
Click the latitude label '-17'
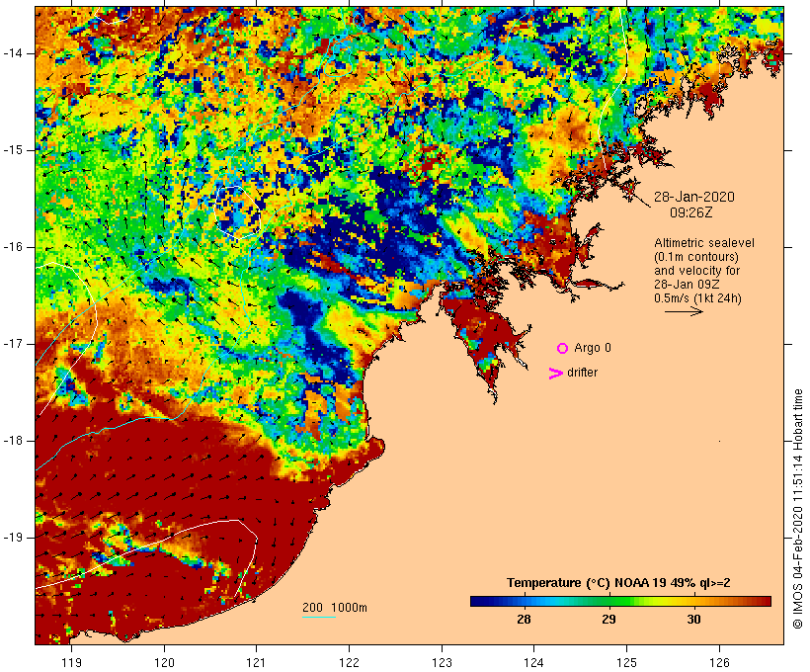click(x=13, y=344)
